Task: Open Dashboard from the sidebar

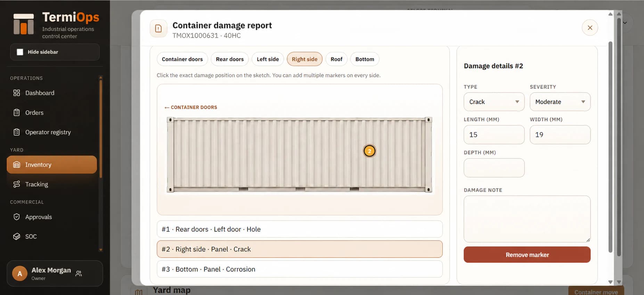Action: pyautogui.click(x=52, y=93)
